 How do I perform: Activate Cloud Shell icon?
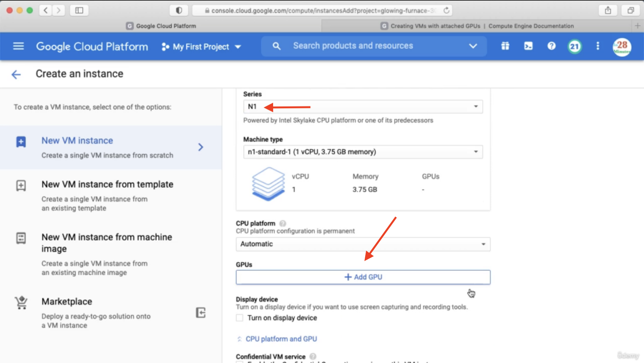(x=528, y=46)
